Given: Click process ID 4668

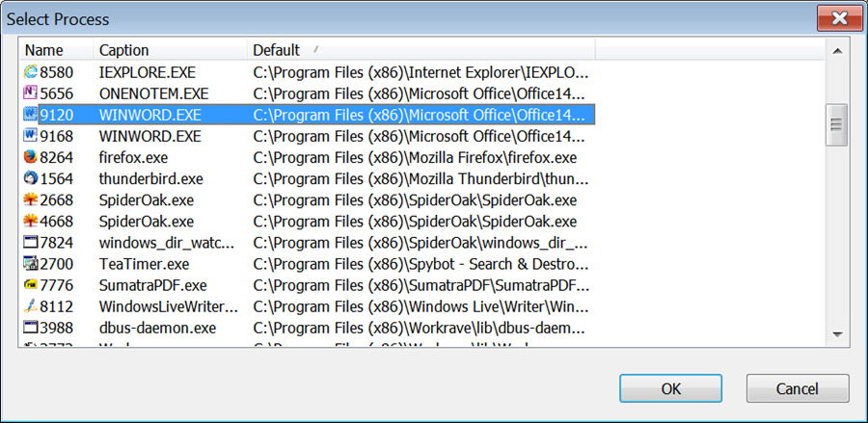Looking at the screenshot, I should [57, 222].
